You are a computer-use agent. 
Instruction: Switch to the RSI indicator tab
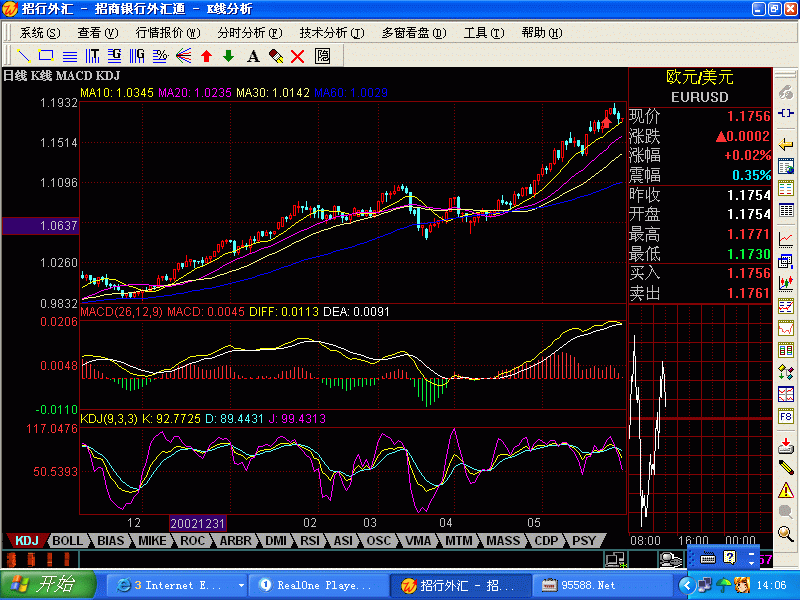pyautogui.click(x=310, y=541)
